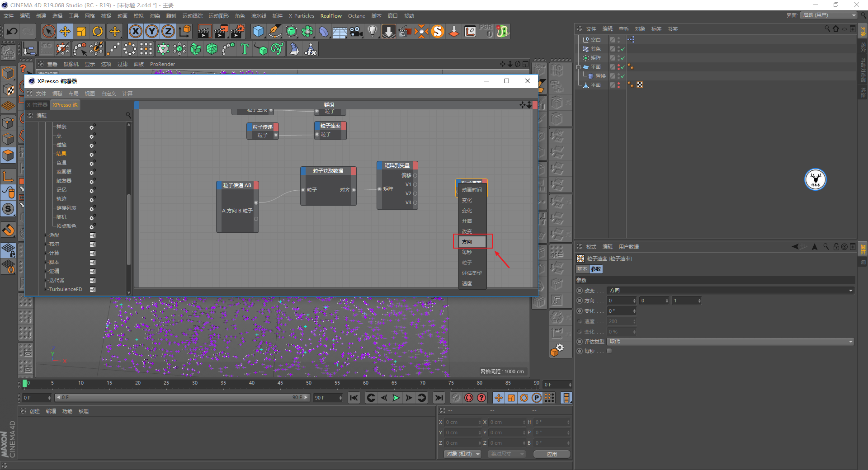Expand the TurbulenceFD folder in node list
This screenshot has height=470, width=868.
47,289
